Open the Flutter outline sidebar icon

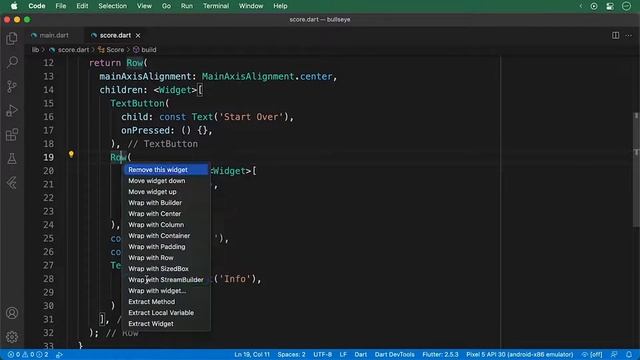12,182
